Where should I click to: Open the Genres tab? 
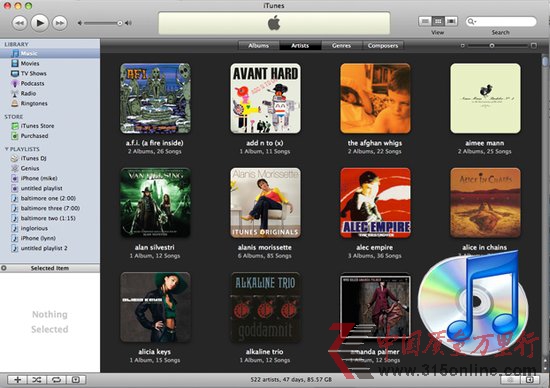[341, 46]
